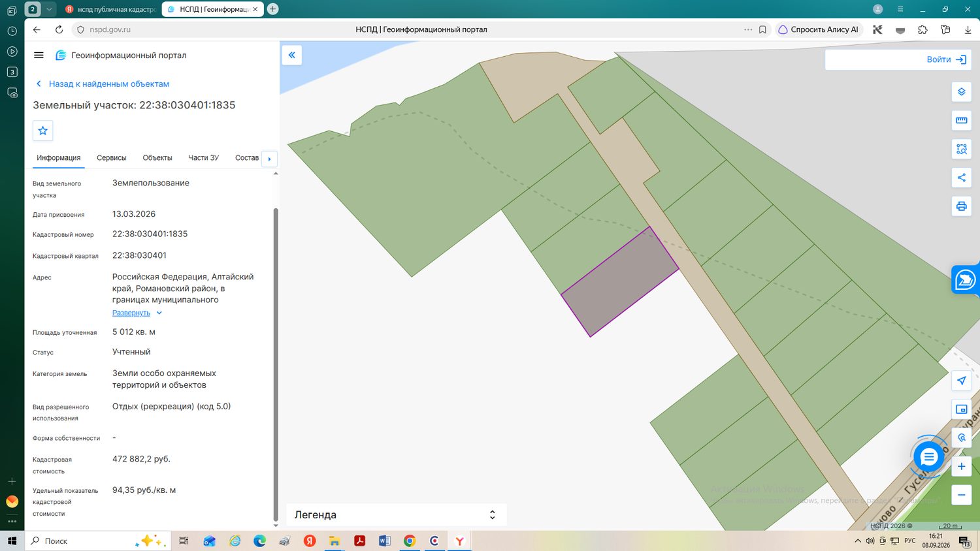Open browser downloads arrow icon

(x=968, y=29)
